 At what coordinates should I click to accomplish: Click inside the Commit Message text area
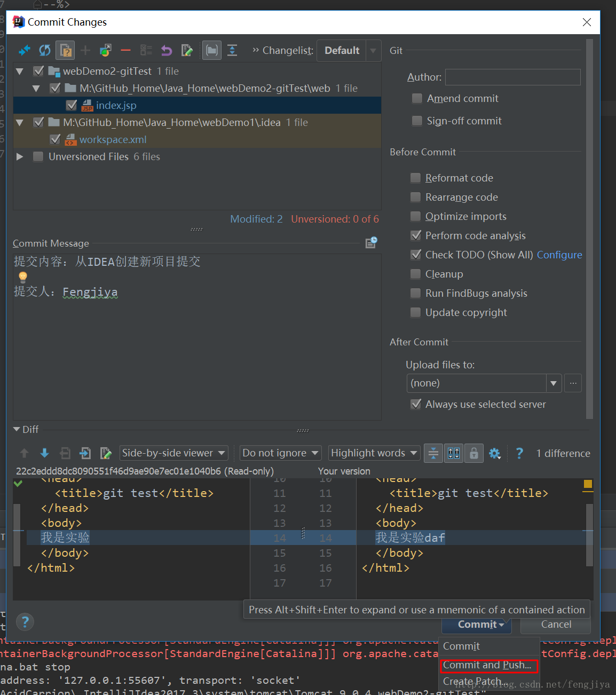pyautogui.click(x=197, y=336)
